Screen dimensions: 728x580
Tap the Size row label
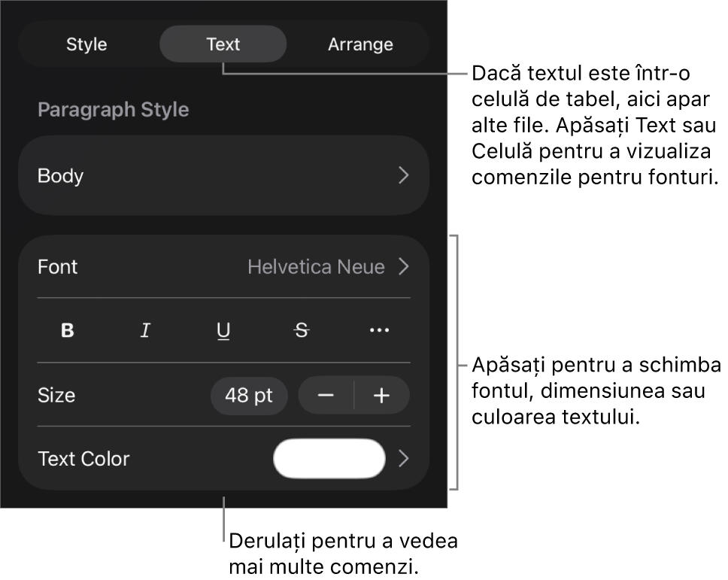[x=56, y=395]
